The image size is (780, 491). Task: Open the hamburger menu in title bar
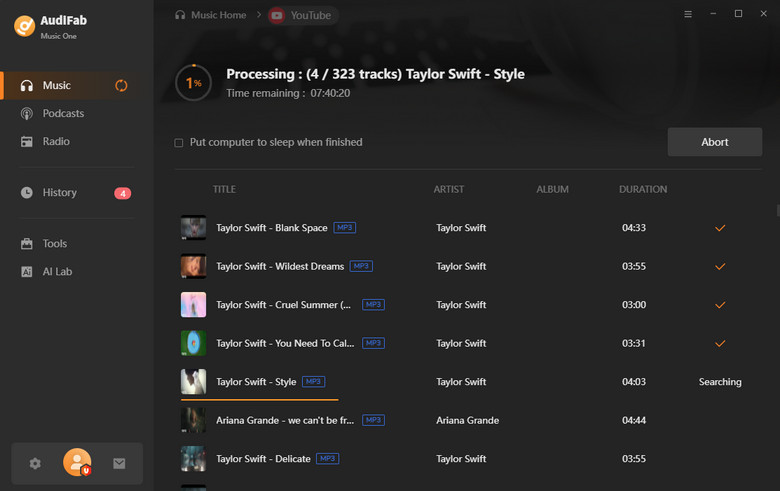[x=688, y=14]
